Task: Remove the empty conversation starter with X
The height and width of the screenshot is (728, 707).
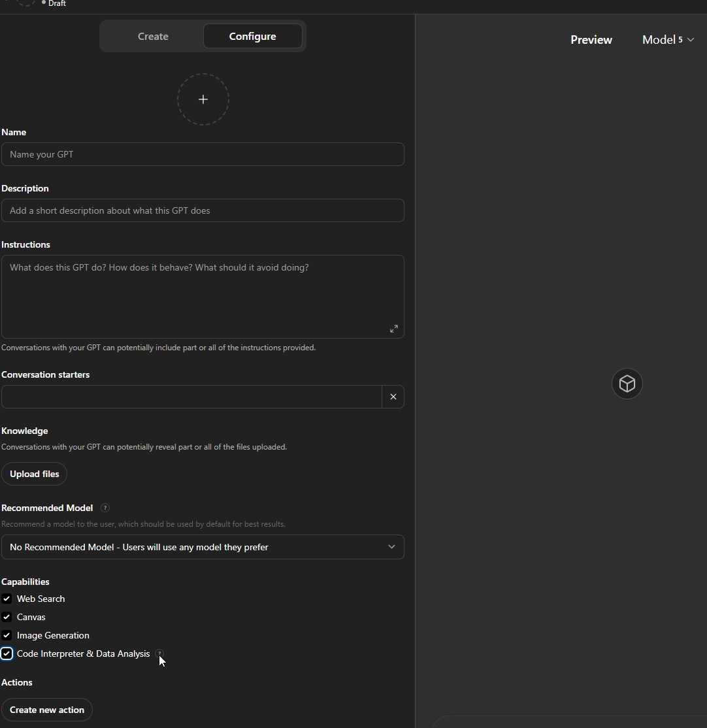Action: click(393, 397)
